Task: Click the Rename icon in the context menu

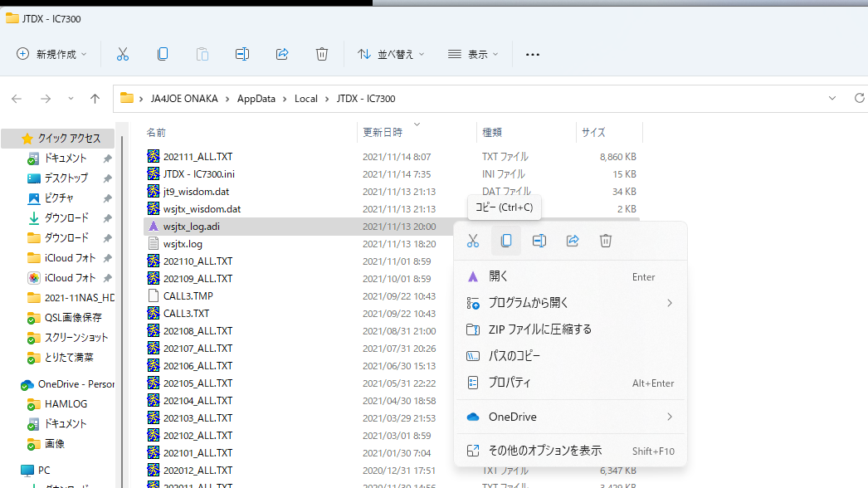Action: tap(539, 241)
